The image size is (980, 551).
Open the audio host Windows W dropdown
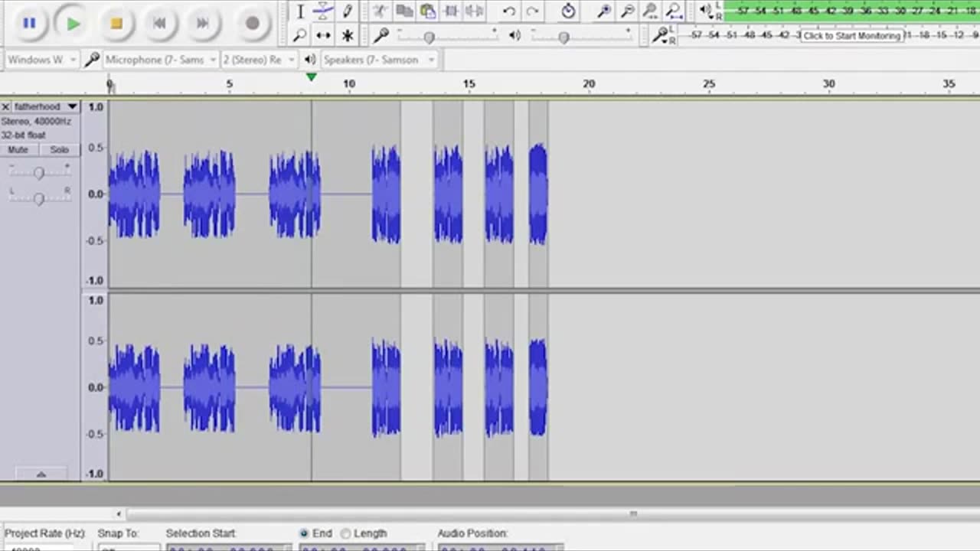point(41,60)
